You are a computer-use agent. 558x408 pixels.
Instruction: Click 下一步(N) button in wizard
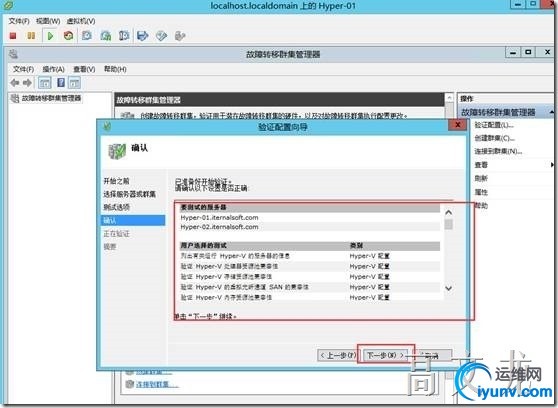(386, 355)
